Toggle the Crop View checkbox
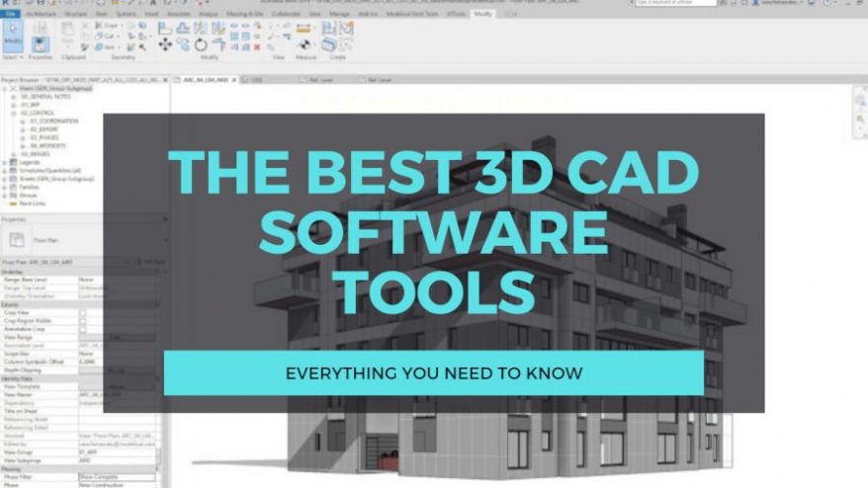The image size is (868, 488). (x=83, y=313)
